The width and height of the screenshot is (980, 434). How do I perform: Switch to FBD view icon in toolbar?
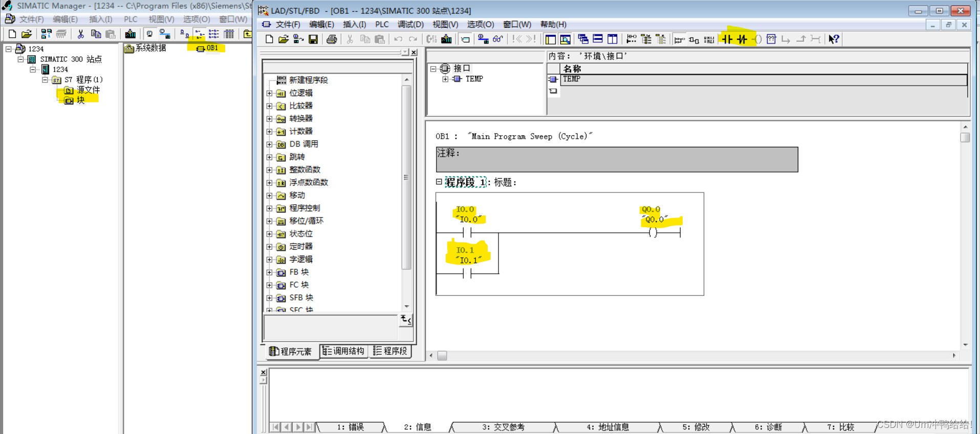click(694, 39)
